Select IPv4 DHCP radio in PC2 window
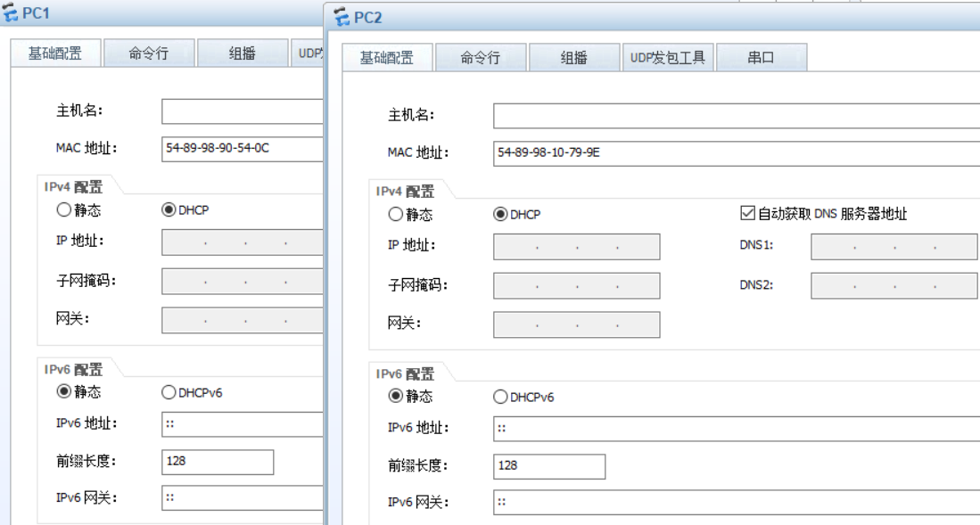980x525 pixels. click(x=500, y=215)
